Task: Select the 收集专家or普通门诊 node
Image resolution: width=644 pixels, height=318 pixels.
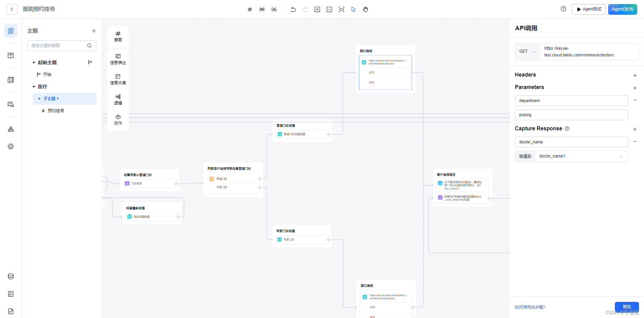Action: tap(150, 180)
